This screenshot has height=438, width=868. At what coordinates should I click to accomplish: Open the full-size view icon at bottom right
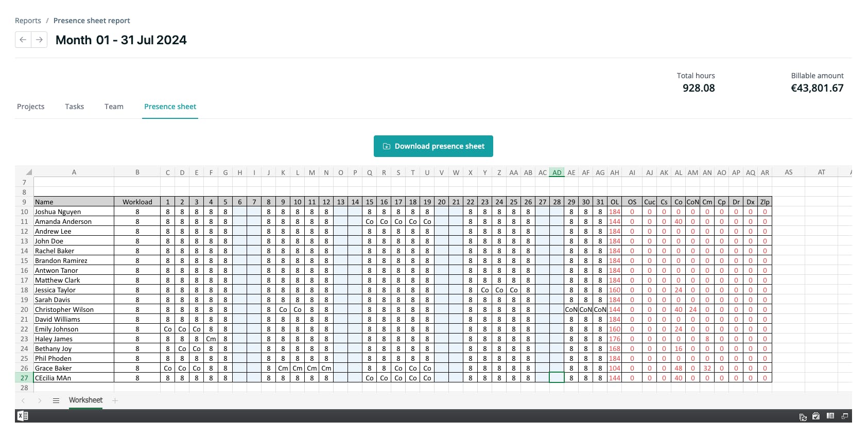tap(845, 416)
